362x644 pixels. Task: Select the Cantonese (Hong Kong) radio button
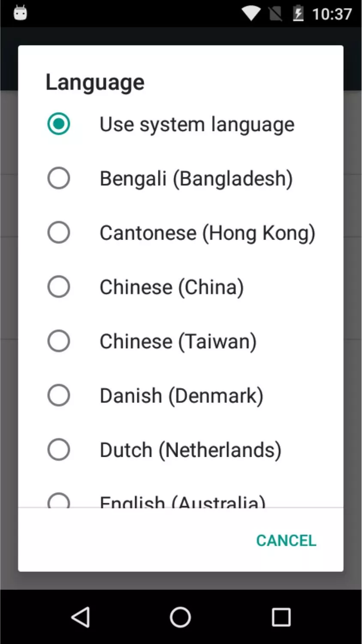coord(59,233)
